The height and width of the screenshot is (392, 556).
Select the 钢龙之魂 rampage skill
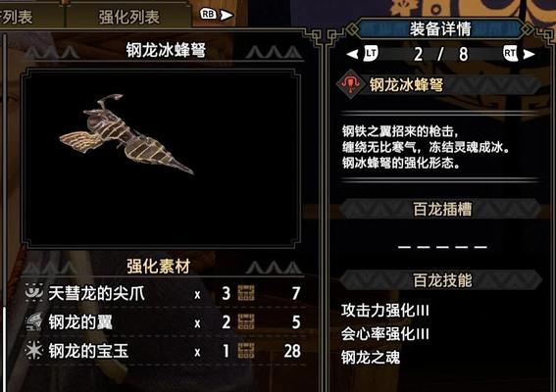[x=371, y=358]
